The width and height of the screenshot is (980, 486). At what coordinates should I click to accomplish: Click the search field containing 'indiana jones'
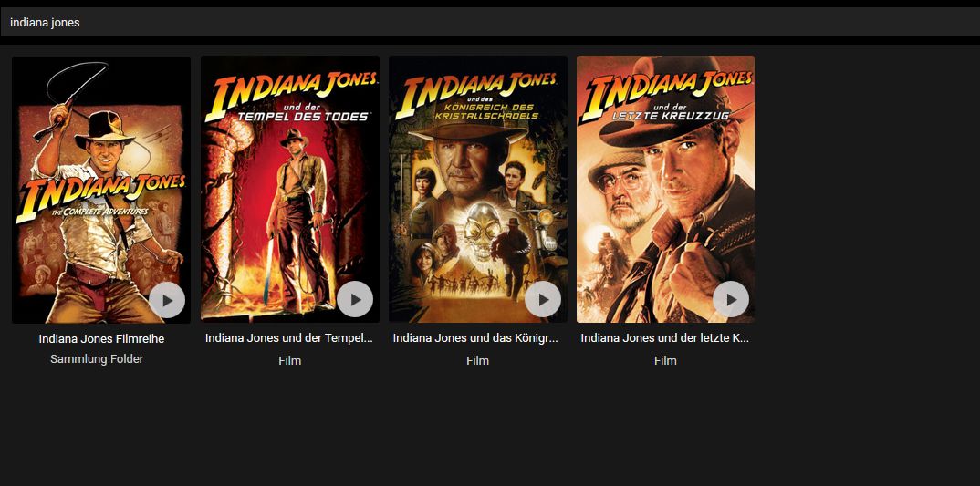click(490, 23)
